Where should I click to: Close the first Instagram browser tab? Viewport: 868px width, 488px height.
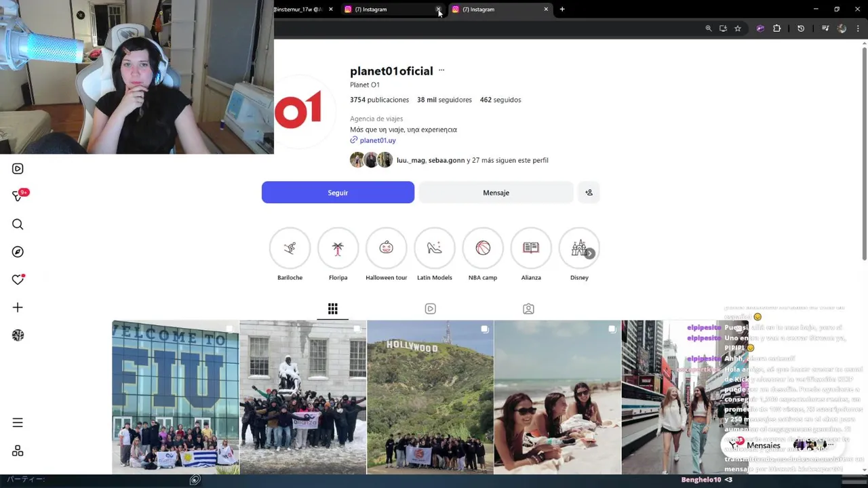pyautogui.click(x=438, y=9)
